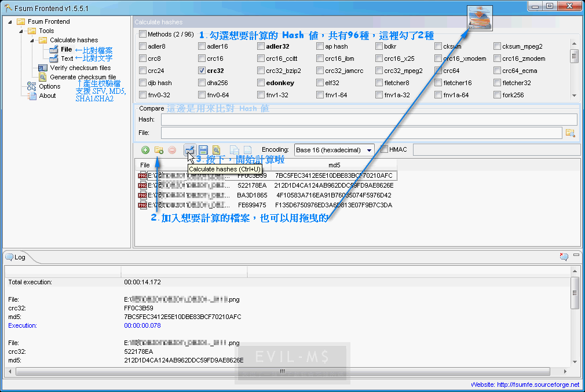Click log horizontal scroll right arrow

pyautogui.click(x=565, y=371)
